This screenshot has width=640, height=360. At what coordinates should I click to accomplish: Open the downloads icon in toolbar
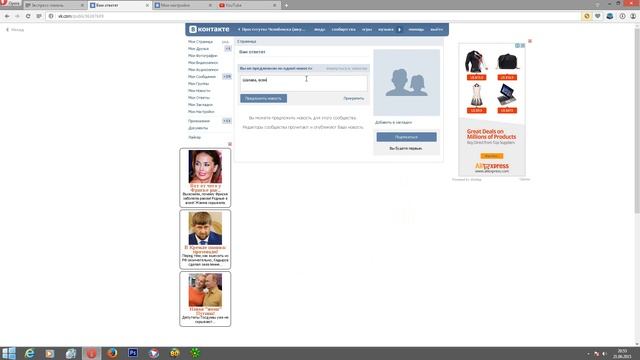(622, 16)
